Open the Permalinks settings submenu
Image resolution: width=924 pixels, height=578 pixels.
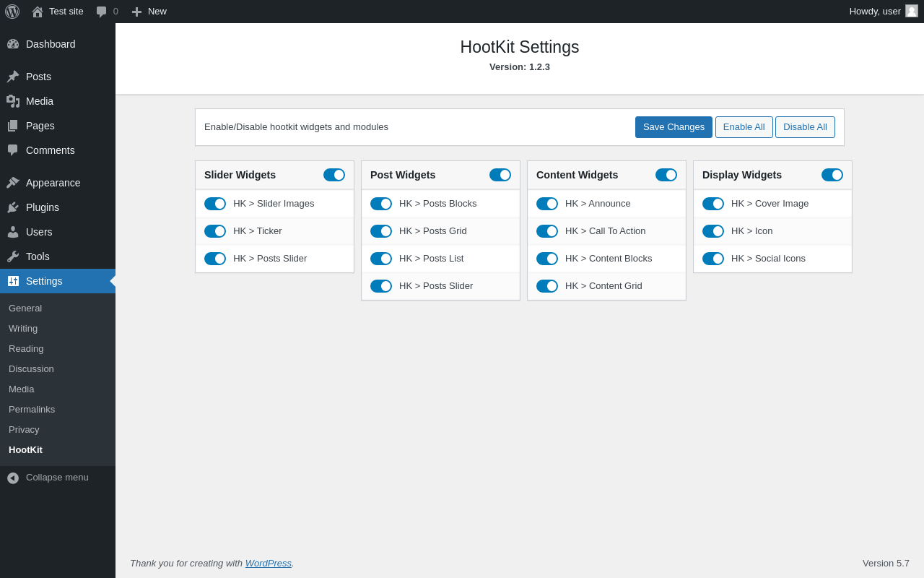(x=32, y=409)
